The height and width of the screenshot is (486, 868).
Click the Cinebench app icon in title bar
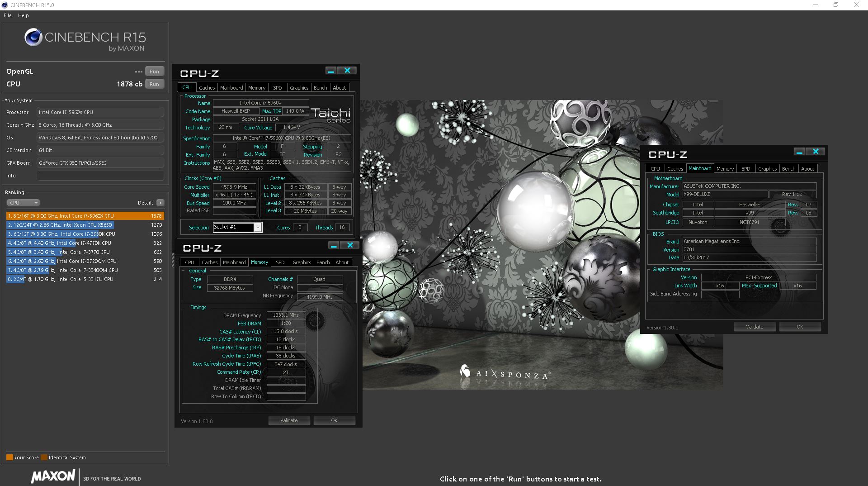tap(5, 5)
